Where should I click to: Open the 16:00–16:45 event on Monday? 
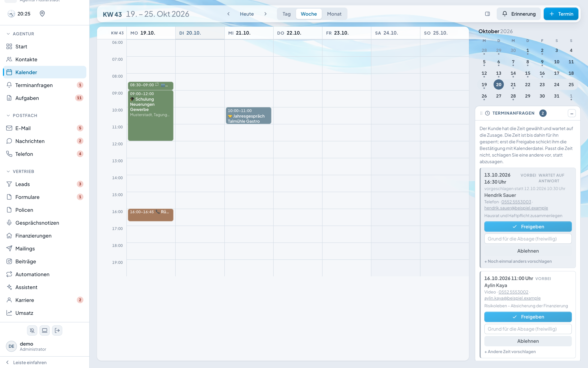click(x=150, y=215)
